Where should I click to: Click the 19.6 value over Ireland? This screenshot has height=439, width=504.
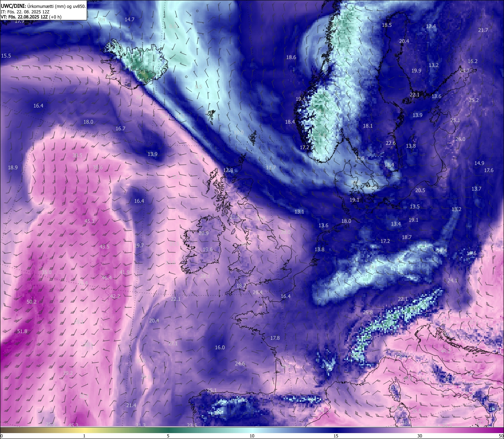208,250
